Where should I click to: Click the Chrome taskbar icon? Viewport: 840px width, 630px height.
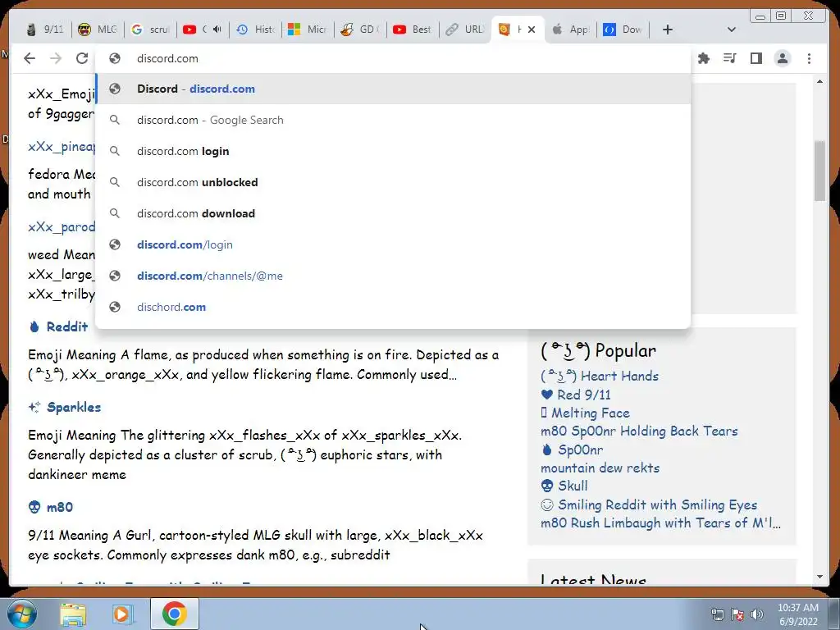point(175,614)
